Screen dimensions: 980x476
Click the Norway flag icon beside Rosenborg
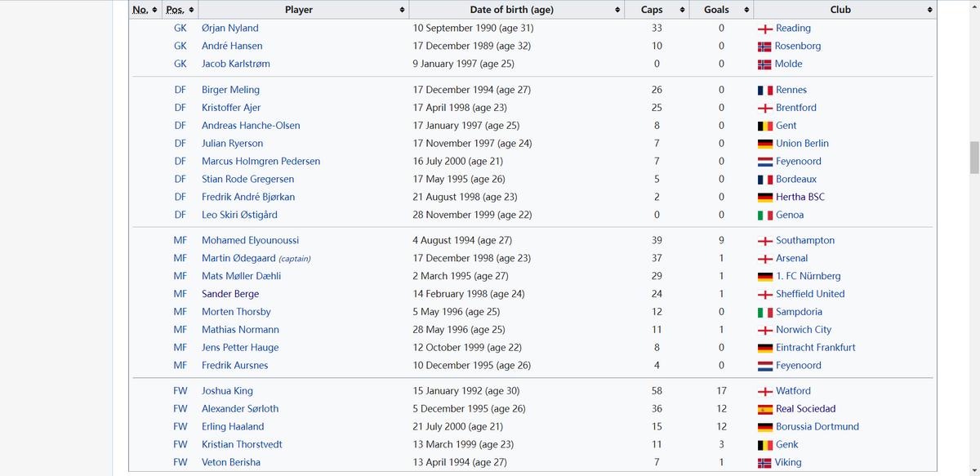click(764, 47)
